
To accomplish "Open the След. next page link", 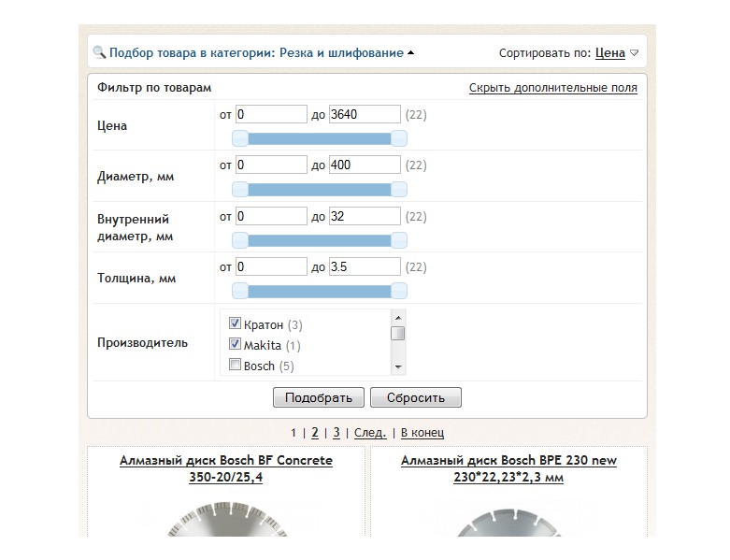I will click(x=370, y=433).
